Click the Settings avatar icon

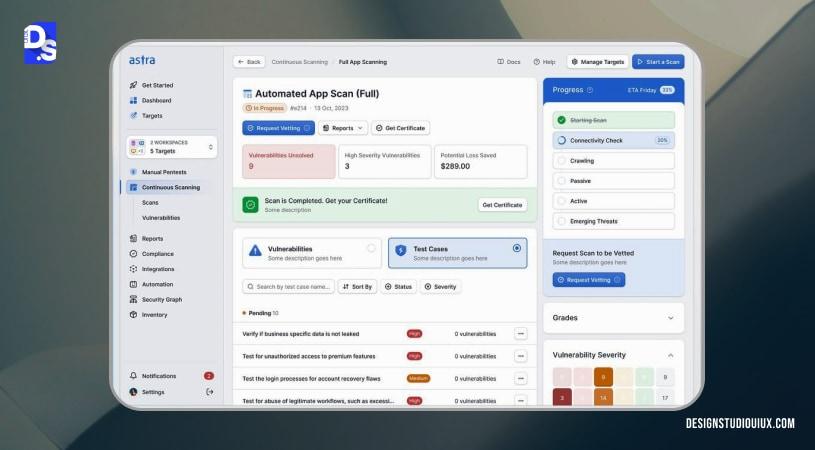point(133,392)
